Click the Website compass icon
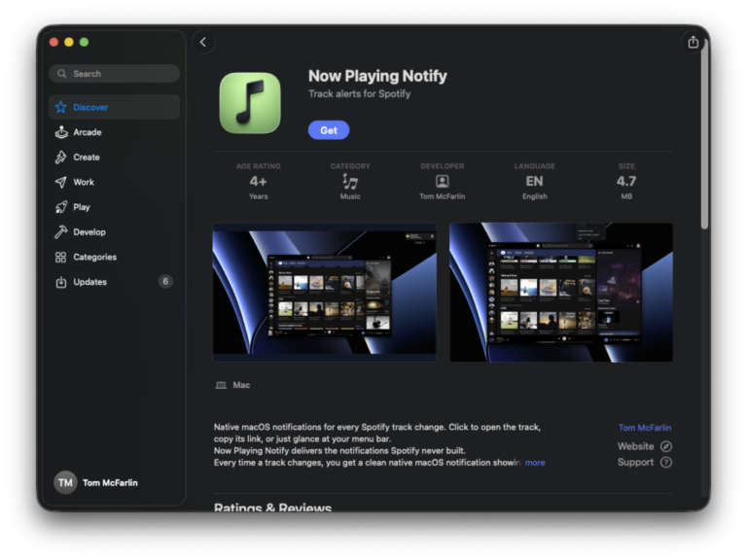The height and width of the screenshot is (560, 747). [x=666, y=446]
